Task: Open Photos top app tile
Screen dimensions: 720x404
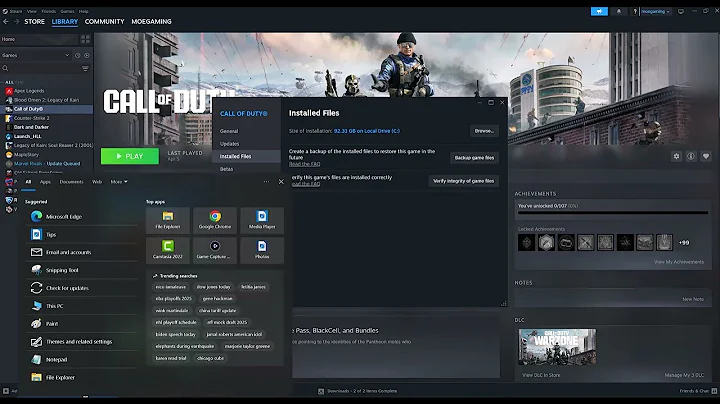Action: [x=262, y=250]
